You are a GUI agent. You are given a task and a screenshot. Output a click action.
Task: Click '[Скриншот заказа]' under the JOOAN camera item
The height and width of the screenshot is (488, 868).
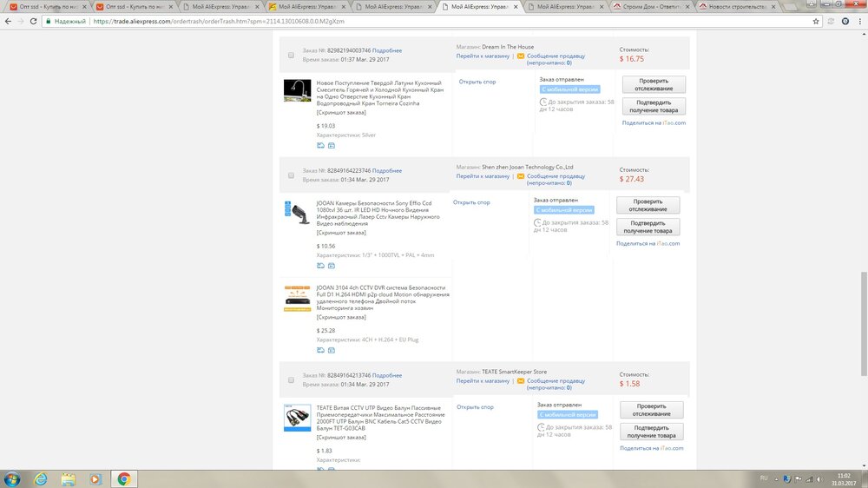point(341,233)
